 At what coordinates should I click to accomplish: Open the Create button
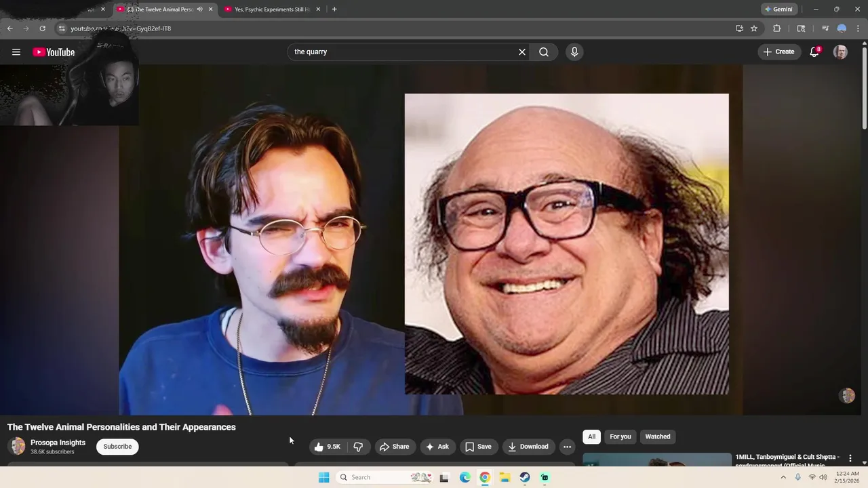pos(778,52)
